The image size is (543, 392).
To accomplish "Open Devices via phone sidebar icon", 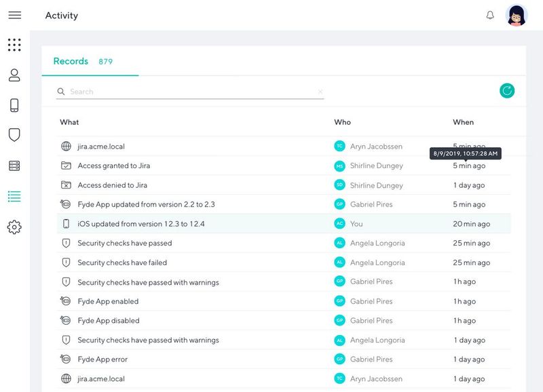I will pyautogui.click(x=14, y=105).
